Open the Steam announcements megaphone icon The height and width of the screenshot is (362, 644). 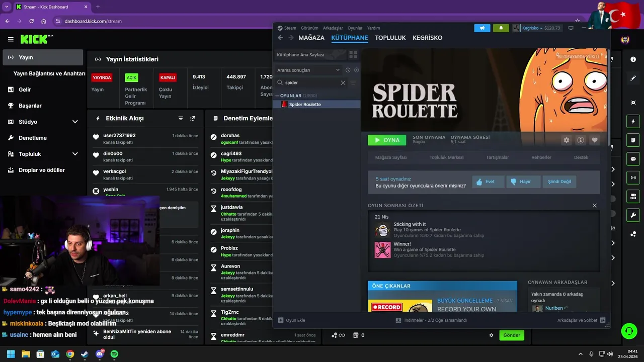(482, 28)
